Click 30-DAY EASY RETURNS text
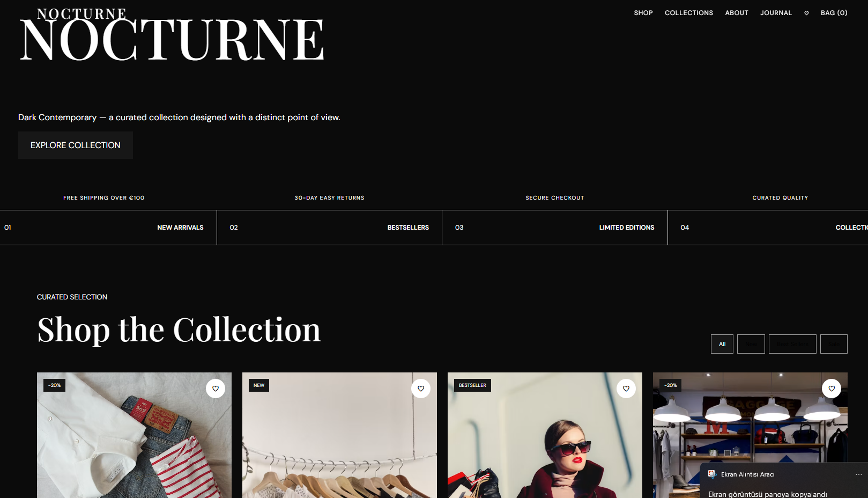The width and height of the screenshot is (868, 498). pos(329,198)
